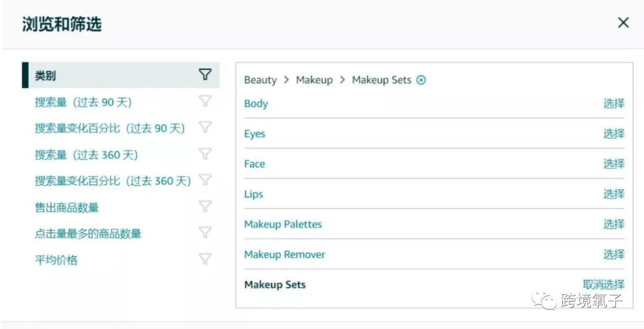This screenshot has width=644, height=329.
Task: Click 选择 for the Face row
Action: click(x=614, y=164)
